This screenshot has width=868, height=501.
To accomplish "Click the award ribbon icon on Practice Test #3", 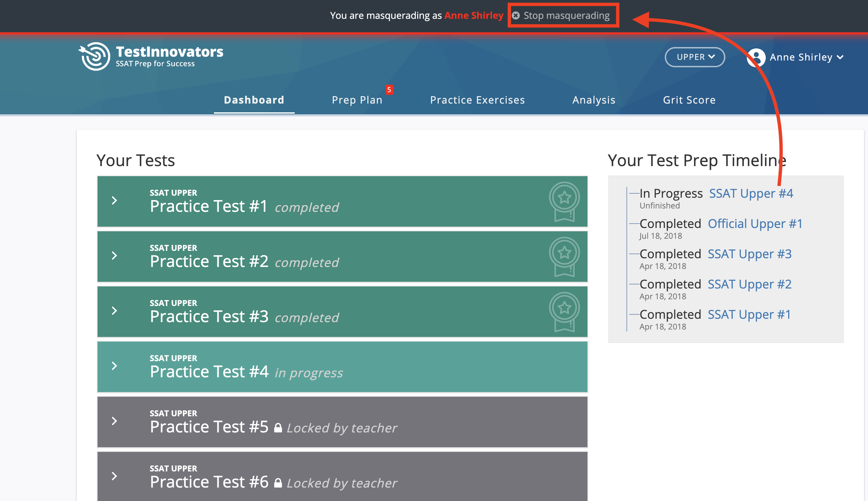I will tap(564, 312).
